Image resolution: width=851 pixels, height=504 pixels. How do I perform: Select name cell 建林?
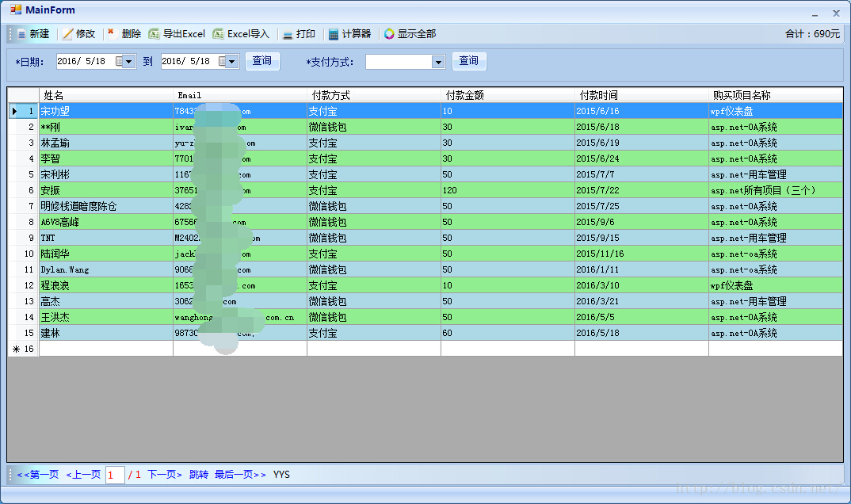click(106, 333)
